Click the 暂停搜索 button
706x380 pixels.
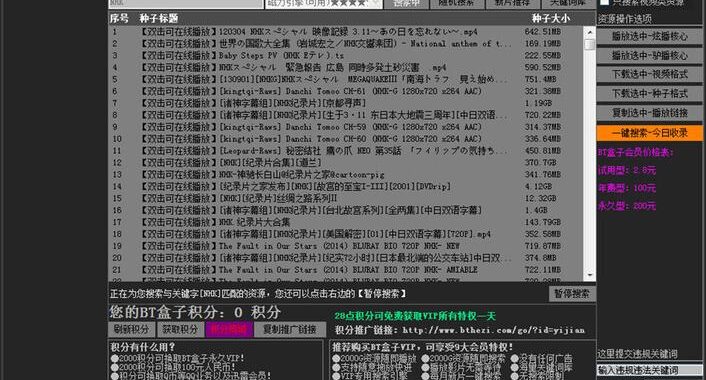tap(572, 294)
